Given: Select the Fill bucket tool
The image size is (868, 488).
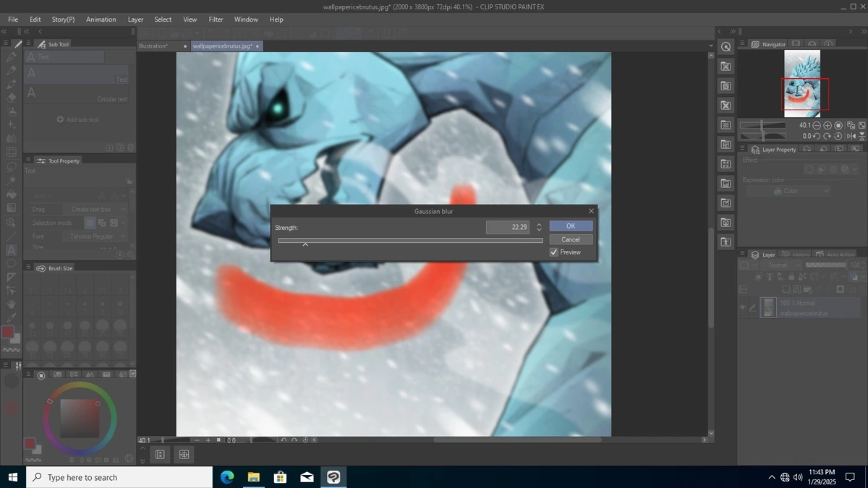Looking at the screenshot, I should [x=11, y=194].
